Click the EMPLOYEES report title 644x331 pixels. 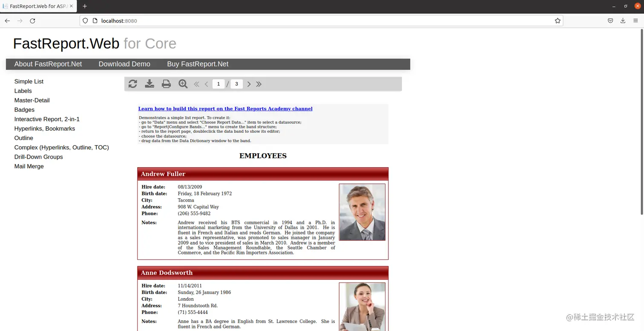pyautogui.click(x=263, y=156)
